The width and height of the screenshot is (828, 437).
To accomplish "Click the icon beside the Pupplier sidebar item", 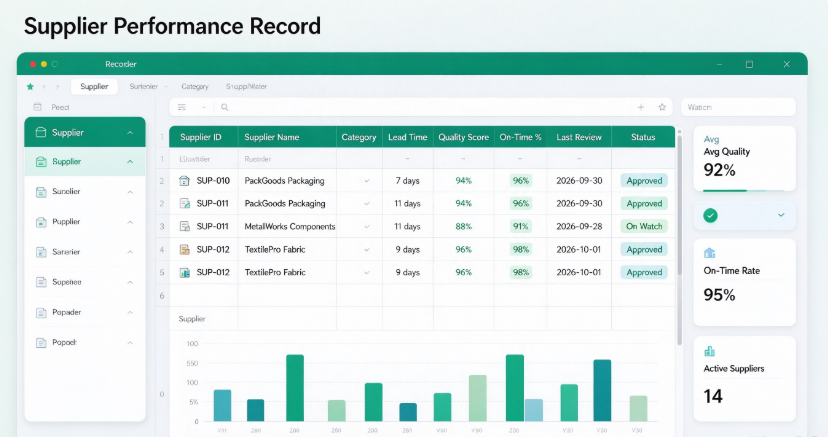I will coord(41,222).
